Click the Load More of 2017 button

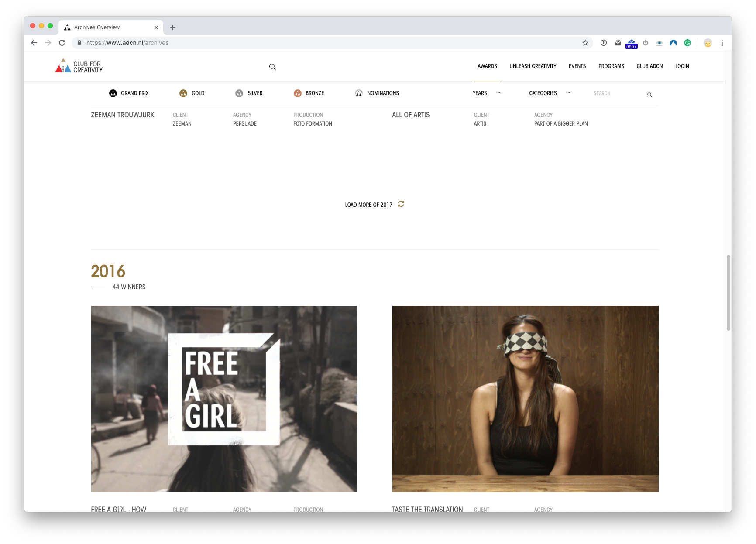click(368, 204)
